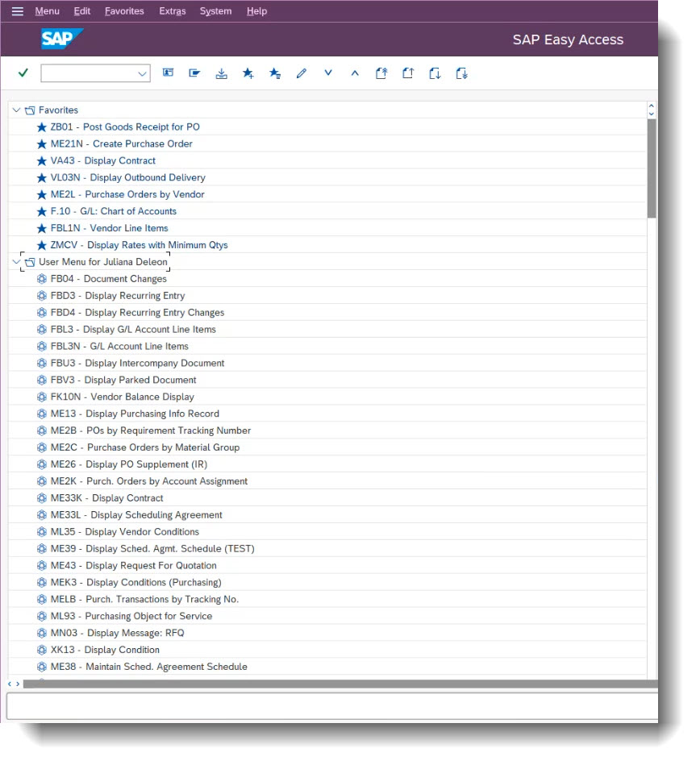Open the System menu
This screenshot has height=765, width=700.
coord(216,10)
